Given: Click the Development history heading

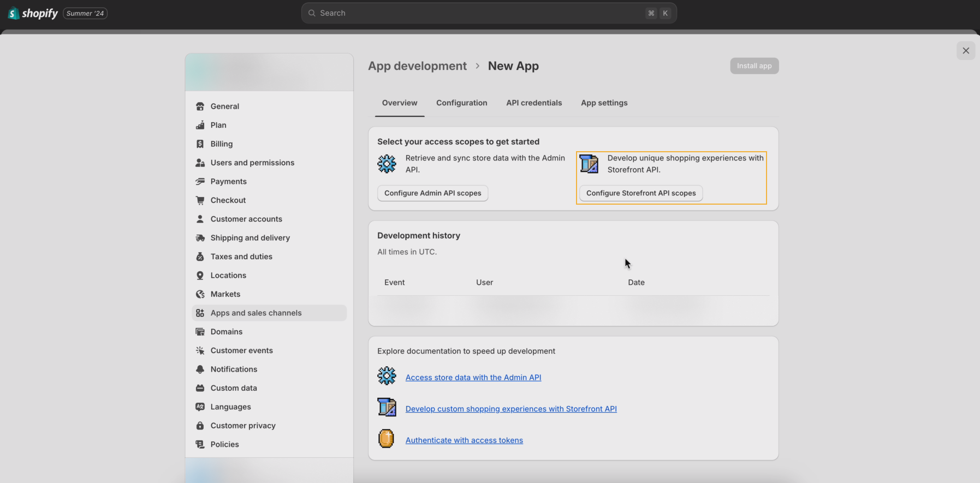Looking at the screenshot, I should click(x=419, y=236).
